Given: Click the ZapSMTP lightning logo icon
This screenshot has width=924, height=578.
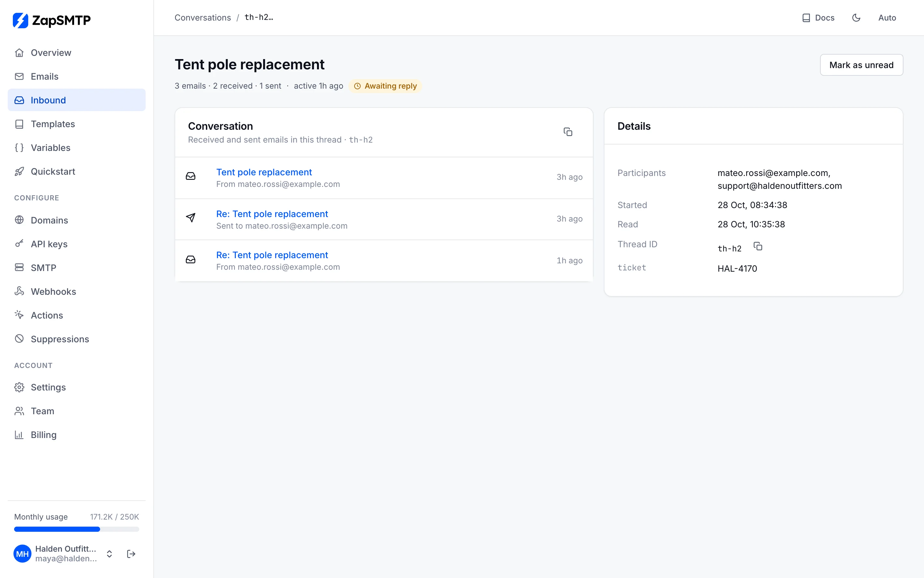Looking at the screenshot, I should click(20, 20).
